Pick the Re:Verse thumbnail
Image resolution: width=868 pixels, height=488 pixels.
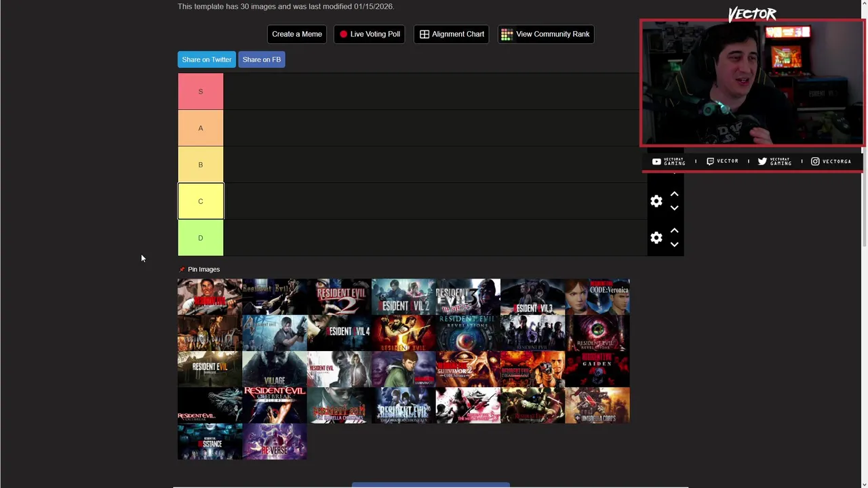pos(274,442)
